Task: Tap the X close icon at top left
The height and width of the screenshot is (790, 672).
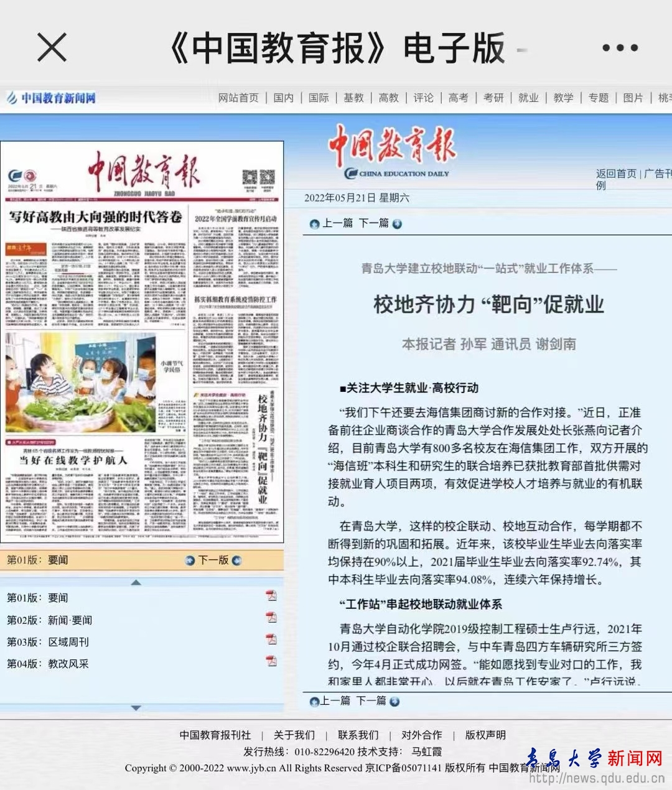Action: (x=52, y=48)
